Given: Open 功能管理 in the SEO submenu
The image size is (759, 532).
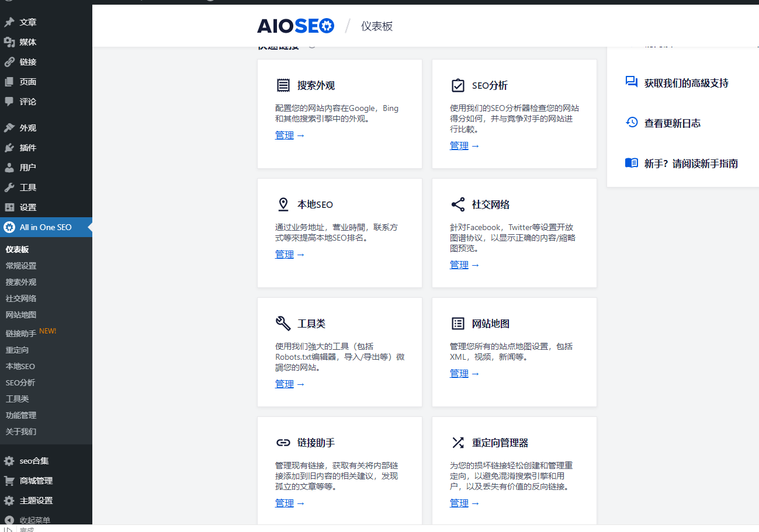Looking at the screenshot, I should pos(21,415).
